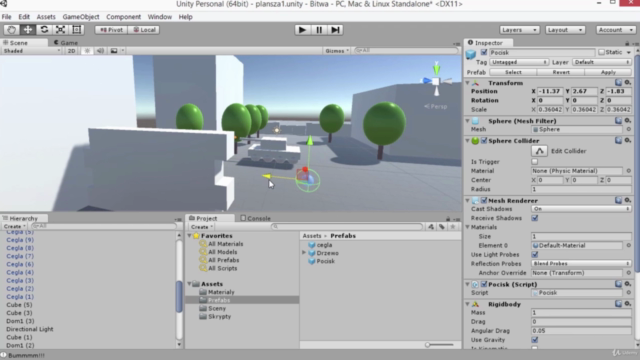640x360 pixels.
Task: Open the Account dropdown
Action: (x=616, y=30)
